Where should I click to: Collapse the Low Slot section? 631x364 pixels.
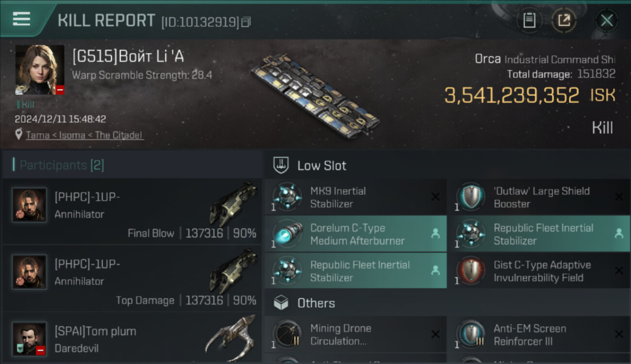[x=321, y=165]
